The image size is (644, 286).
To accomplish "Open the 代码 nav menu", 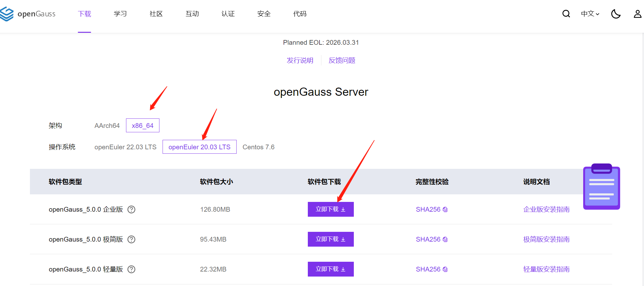I will 300,14.
